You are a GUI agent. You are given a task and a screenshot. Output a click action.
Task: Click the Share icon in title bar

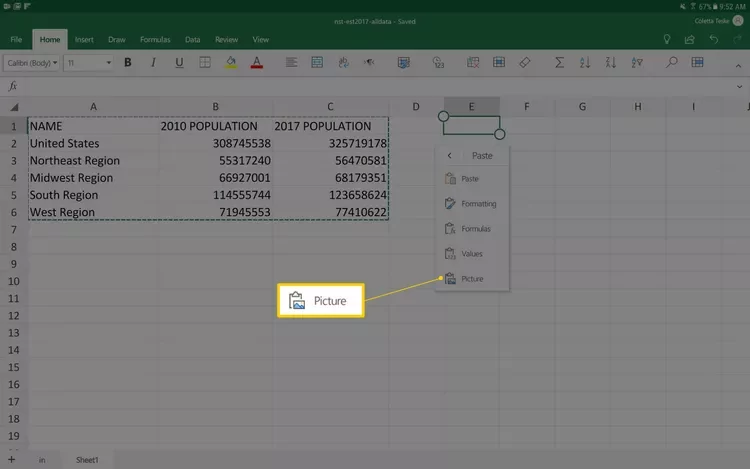point(690,39)
